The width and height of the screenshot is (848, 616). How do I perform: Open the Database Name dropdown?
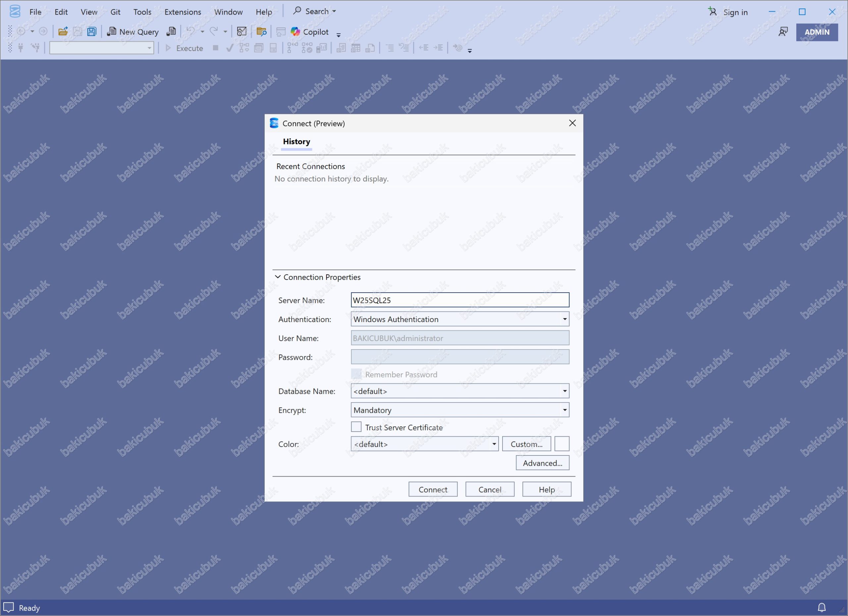point(460,391)
